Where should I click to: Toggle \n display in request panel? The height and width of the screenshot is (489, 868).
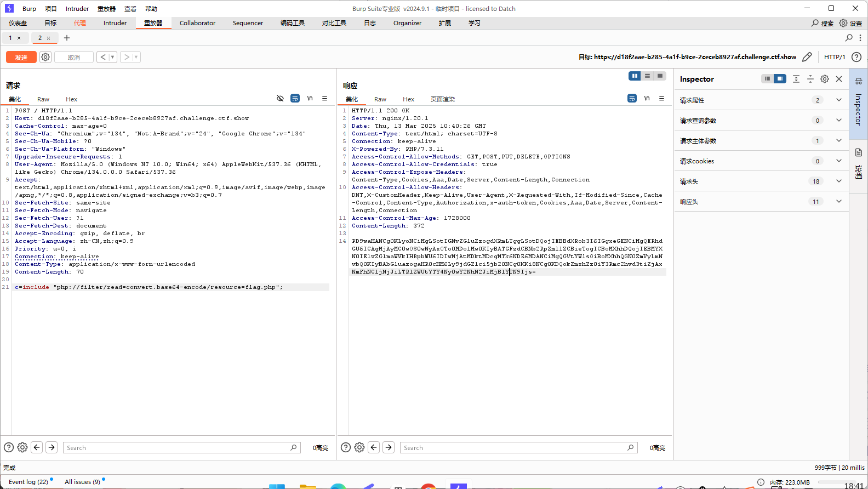coord(310,98)
